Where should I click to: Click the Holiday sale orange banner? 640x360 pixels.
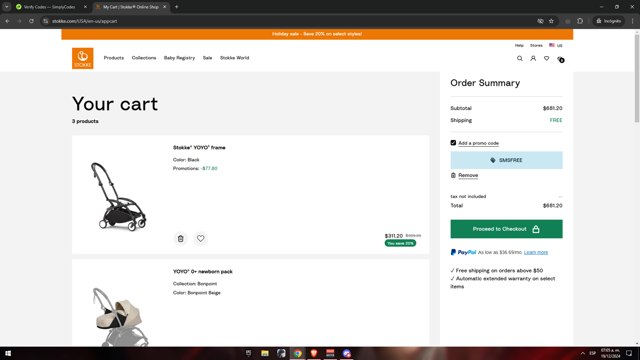tap(317, 34)
